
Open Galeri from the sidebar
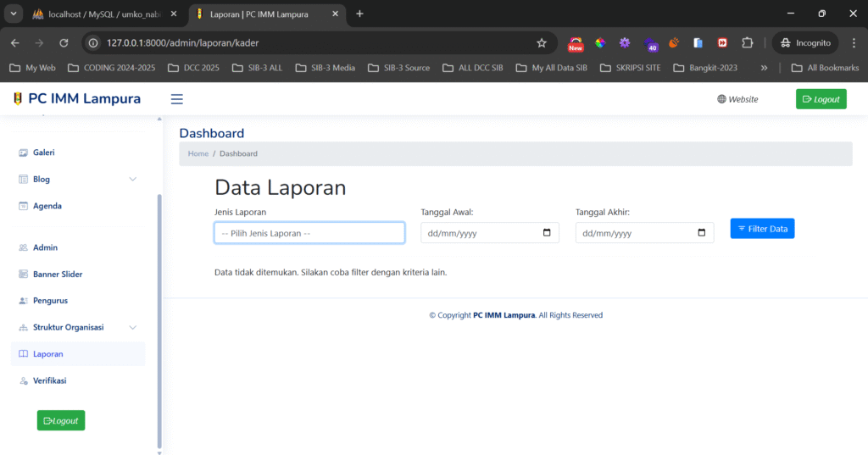(43, 153)
